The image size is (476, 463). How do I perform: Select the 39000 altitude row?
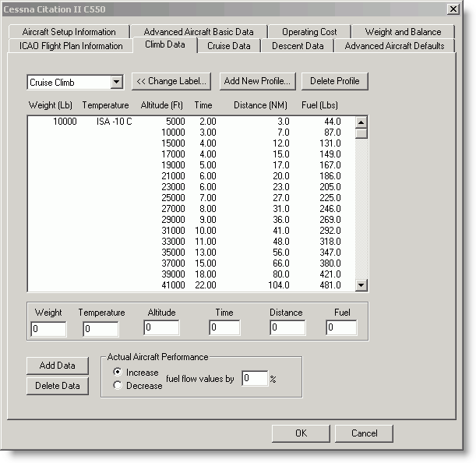[191, 274]
